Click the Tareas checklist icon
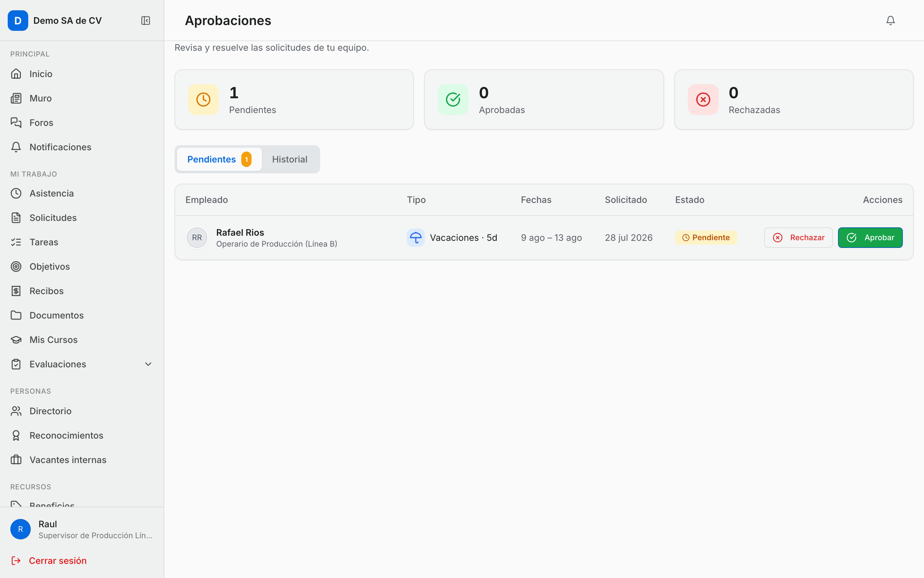Image resolution: width=924 pixels, height=578 pixels. (16, 242)
